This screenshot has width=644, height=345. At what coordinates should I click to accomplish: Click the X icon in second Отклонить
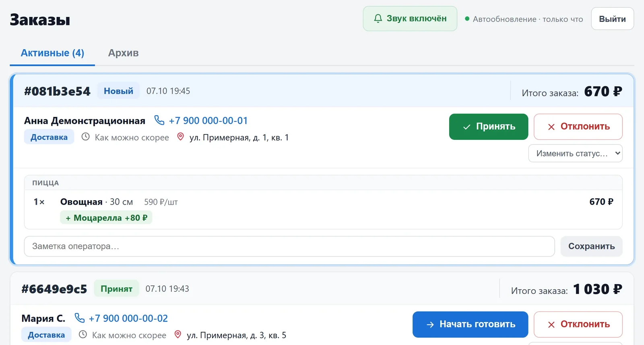click(551, 325)
